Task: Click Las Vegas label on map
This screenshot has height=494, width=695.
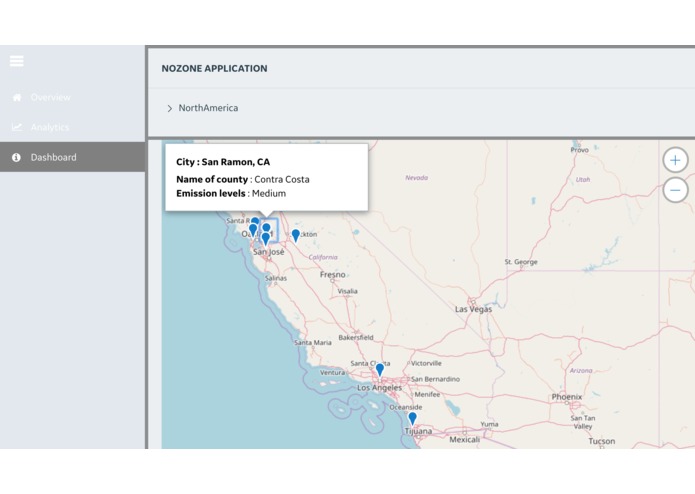Action: [x=473, y=309]
